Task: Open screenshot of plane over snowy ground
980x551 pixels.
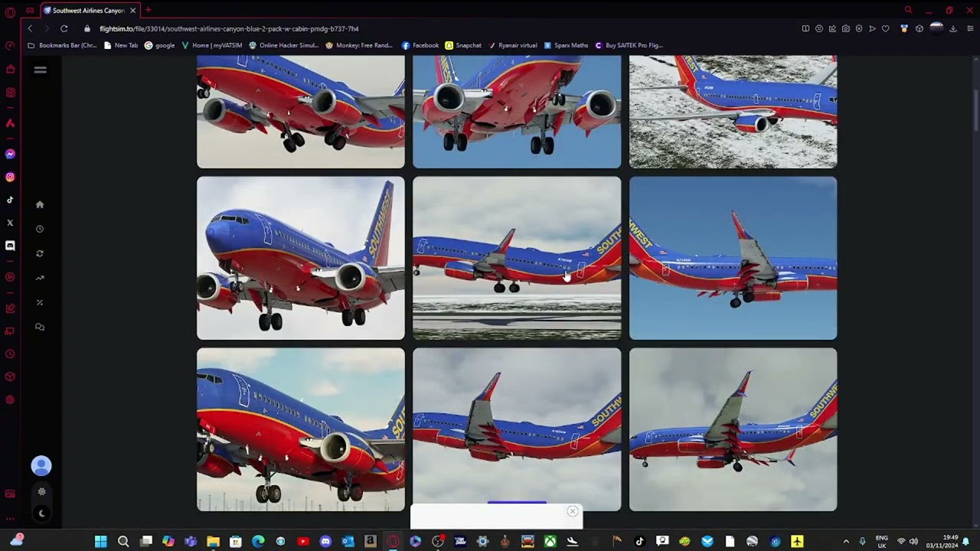Action: tap(733, 112)
